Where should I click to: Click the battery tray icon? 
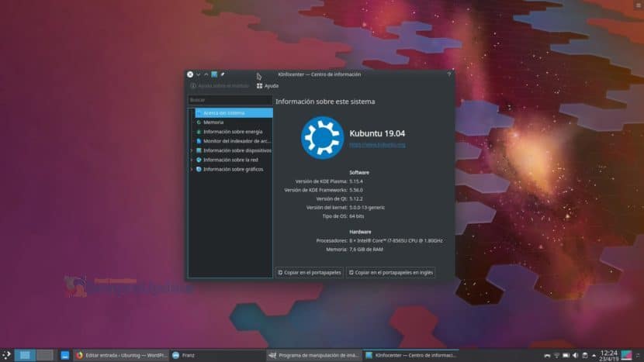tap(566, 356)
